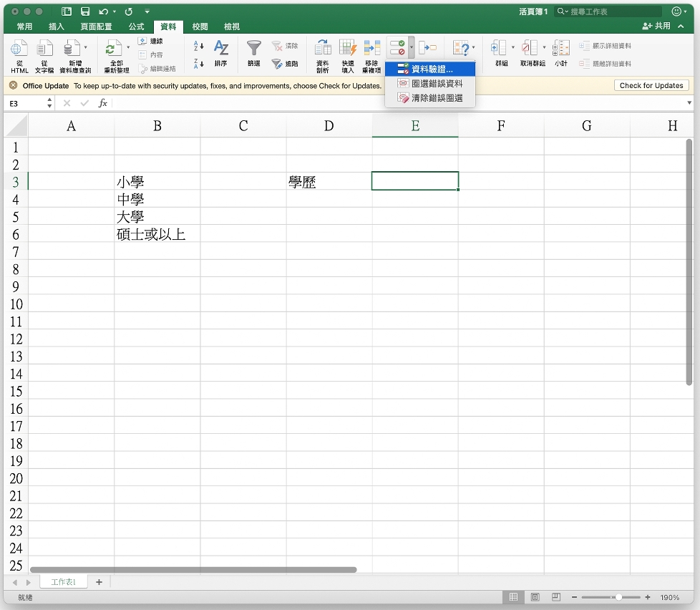This screenshot has width=700, height=610.
Task: Open the 新增資料庫查詢 dropdown arrow
Action: pyautogui.click(x=86, y=48)
